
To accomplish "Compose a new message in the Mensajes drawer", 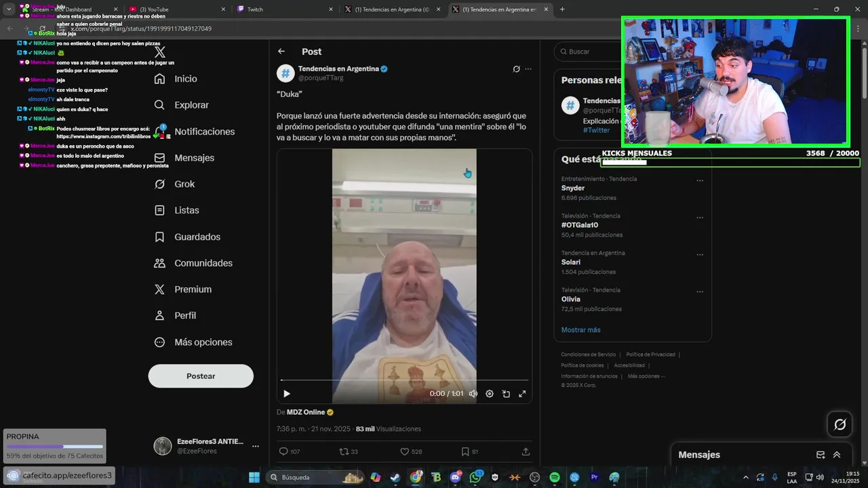I will click(821, 455).
